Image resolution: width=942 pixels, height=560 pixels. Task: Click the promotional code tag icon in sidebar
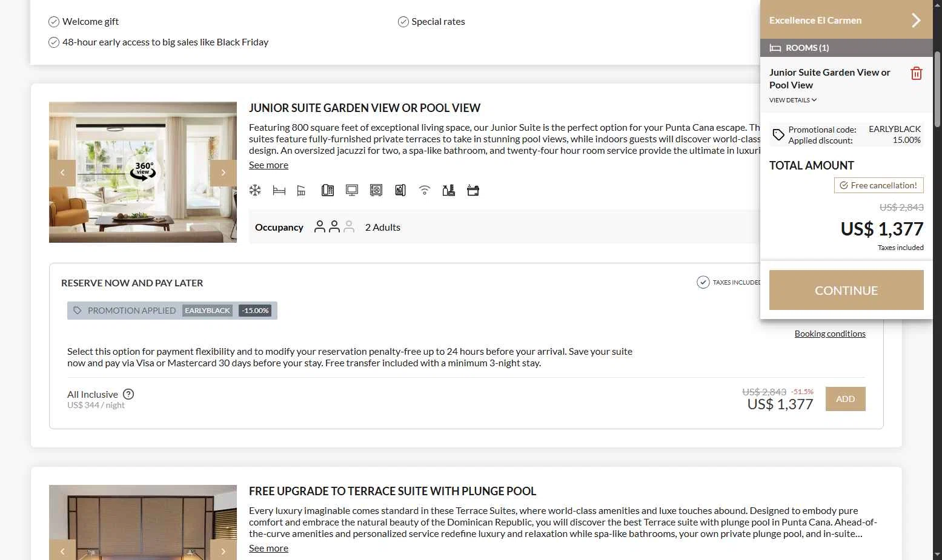778,134
